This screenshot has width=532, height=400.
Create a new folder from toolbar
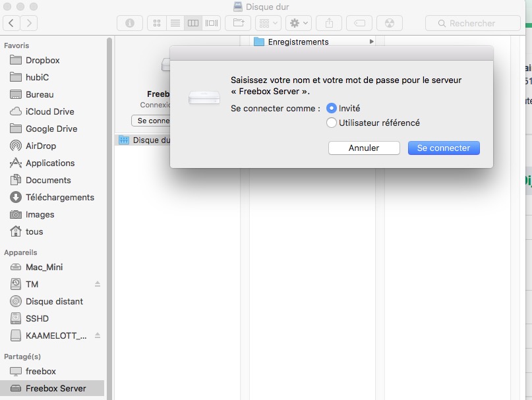[238, 23]
